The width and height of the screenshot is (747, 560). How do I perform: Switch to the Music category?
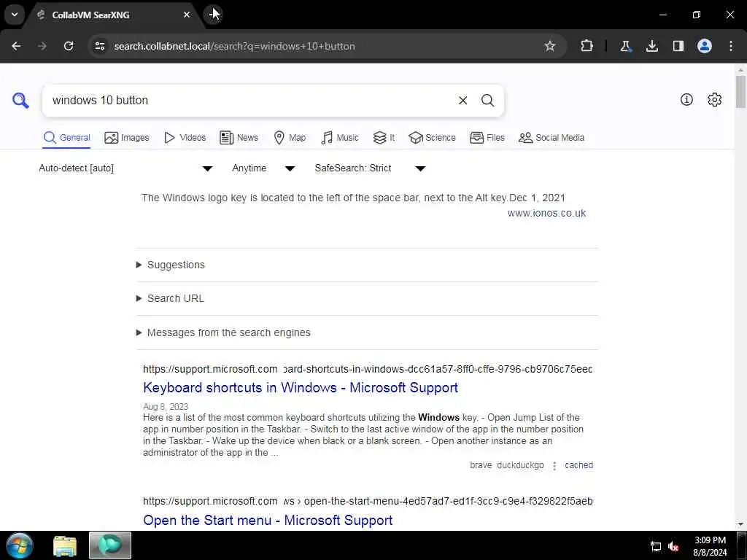(340, 138)
